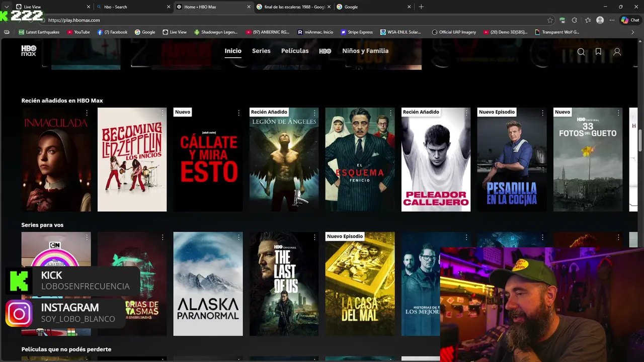Go to Películas section
Image resolution: width=644 pixels, height=362 pixels.
(295, 51)
